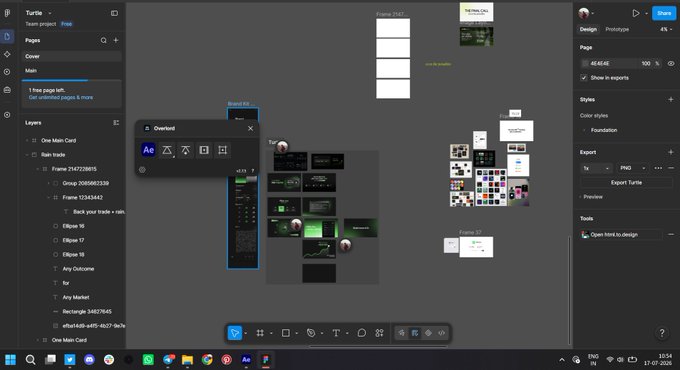
Task: Search pages with the magnifier icon
Action: (x=104, y=40)
